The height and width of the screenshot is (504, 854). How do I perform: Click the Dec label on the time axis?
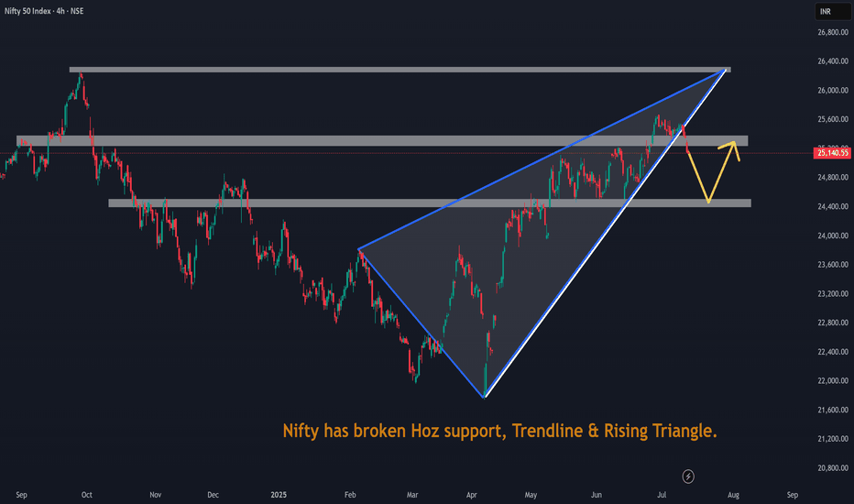213,495
